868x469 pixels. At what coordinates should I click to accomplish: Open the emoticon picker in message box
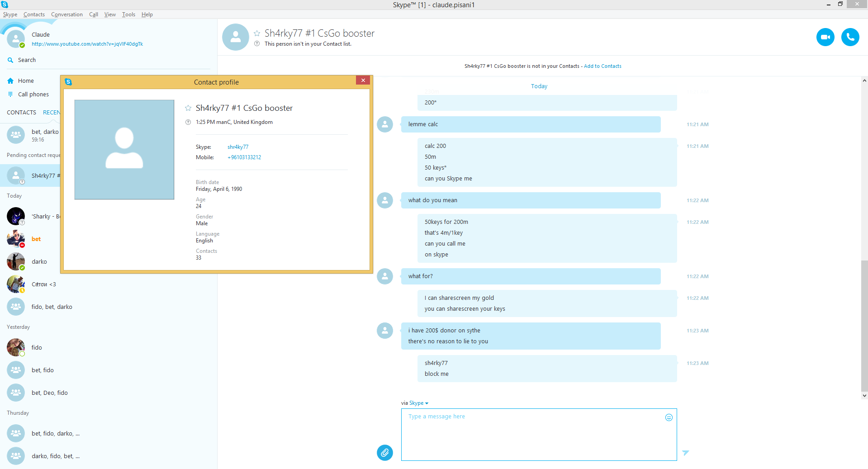pos(669,417)
